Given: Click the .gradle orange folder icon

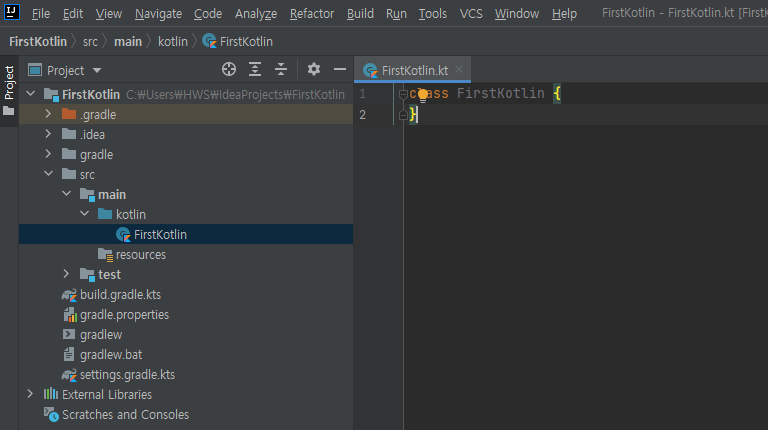Looking at the screenshot, I should coord(69,114).
